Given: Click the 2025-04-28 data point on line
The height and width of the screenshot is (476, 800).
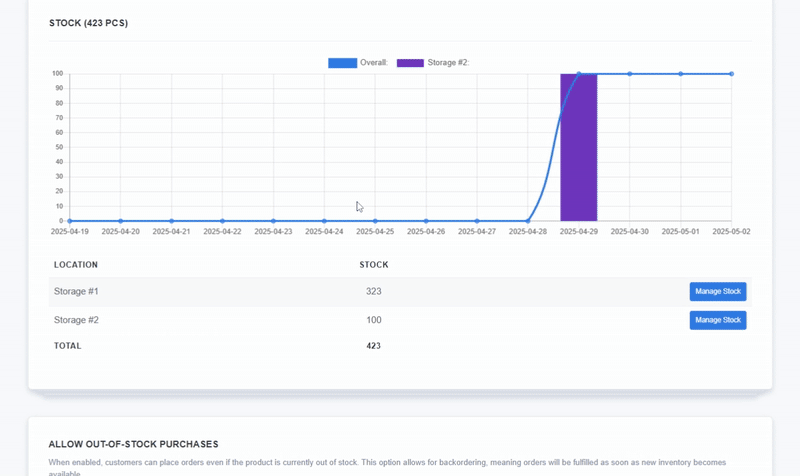Looking at the screenshot, I should tap(528, 221).
